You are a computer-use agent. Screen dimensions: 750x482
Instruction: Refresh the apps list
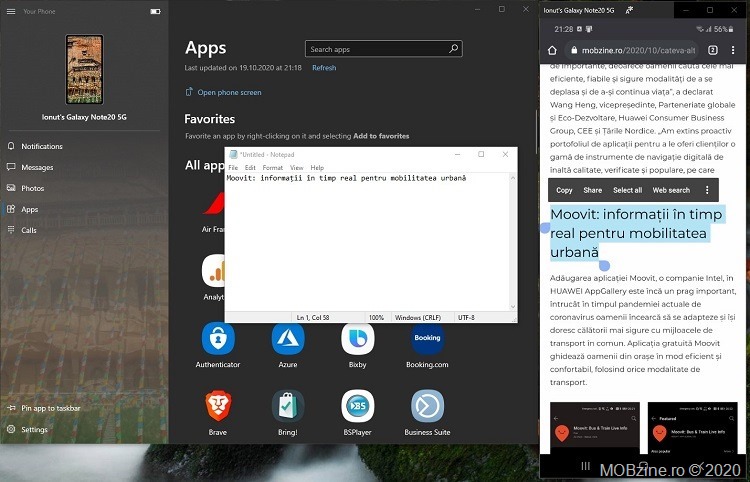pyautogui.click(x=324, y=68)
